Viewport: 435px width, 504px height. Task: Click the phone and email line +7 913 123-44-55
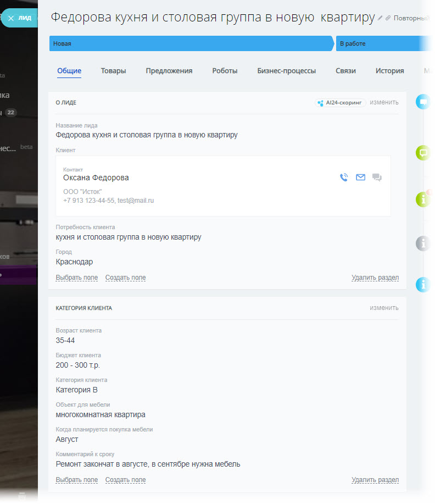tap(109, 201)
